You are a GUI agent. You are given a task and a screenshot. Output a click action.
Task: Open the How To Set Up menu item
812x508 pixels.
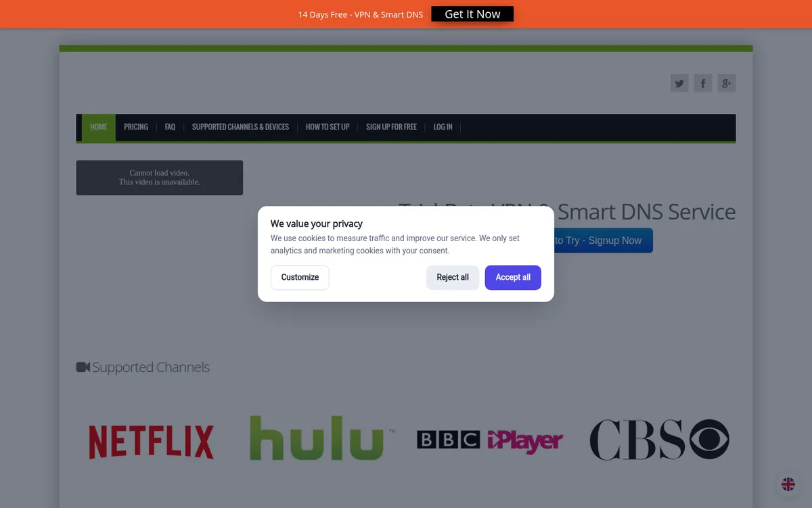(x=328, y=127)
